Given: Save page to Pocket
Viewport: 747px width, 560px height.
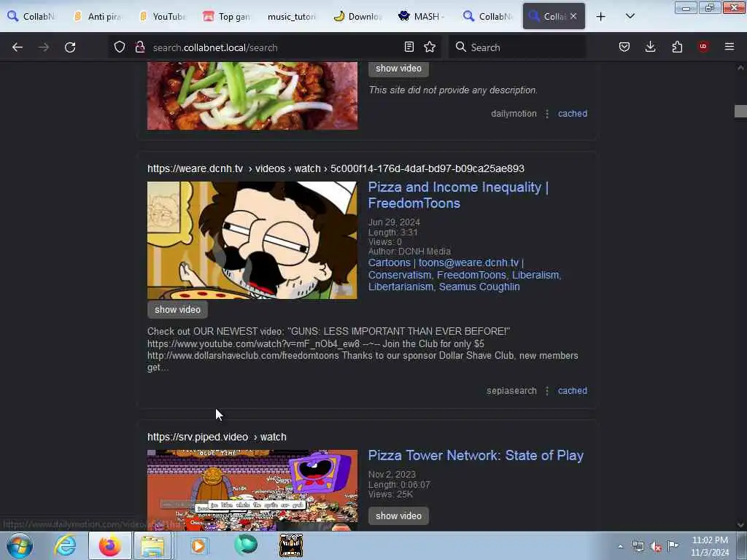Looking at the screenshot, I should (x=624, y=47).
